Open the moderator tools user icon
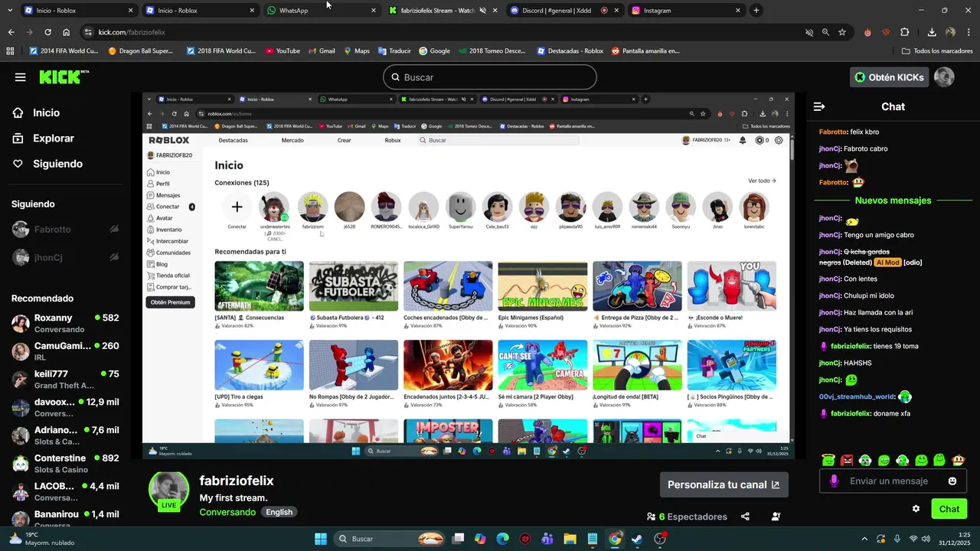This screenshot has height=551, width=980. (776, 517)
